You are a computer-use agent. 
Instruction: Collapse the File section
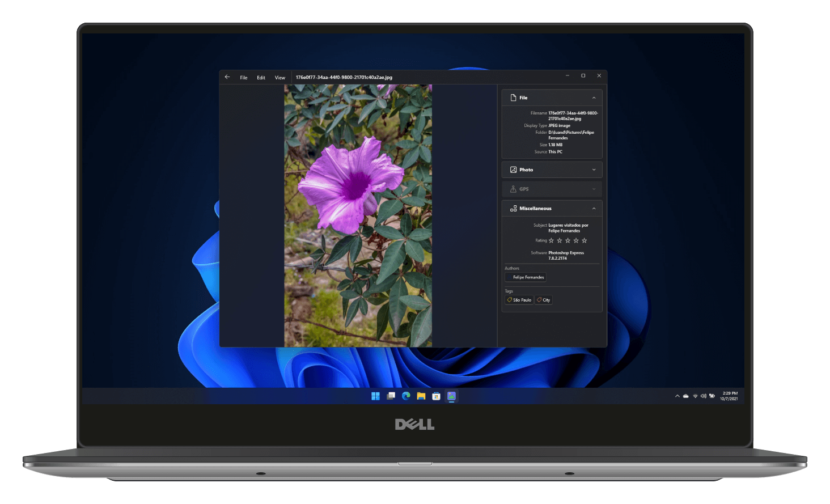(594, 97)
